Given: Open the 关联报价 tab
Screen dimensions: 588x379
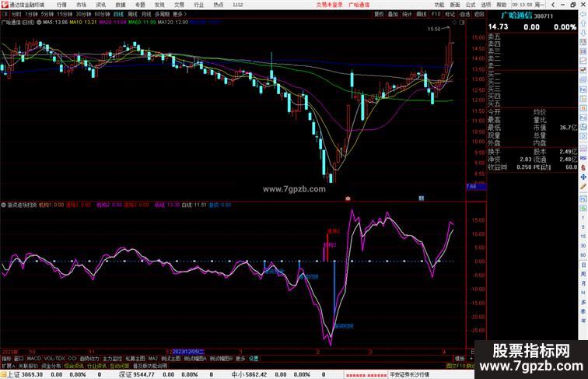Looking at the screenshot, I should pyautogui.click(x=28, y=366).
